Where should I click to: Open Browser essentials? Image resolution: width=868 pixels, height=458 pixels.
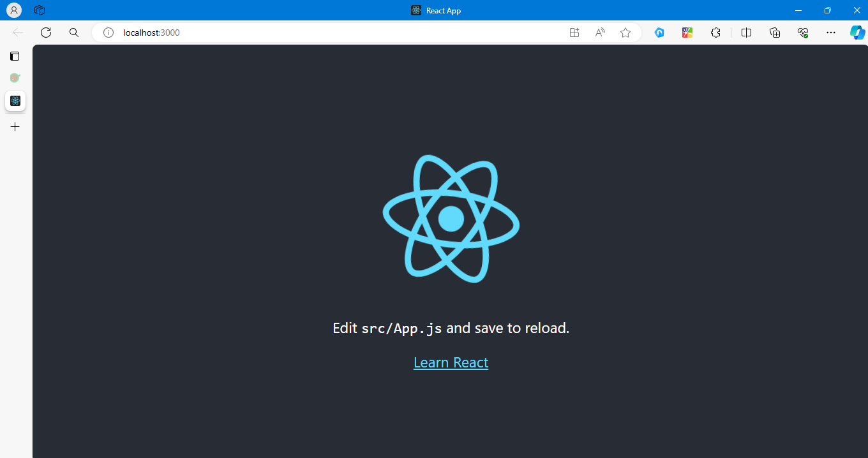802,33
